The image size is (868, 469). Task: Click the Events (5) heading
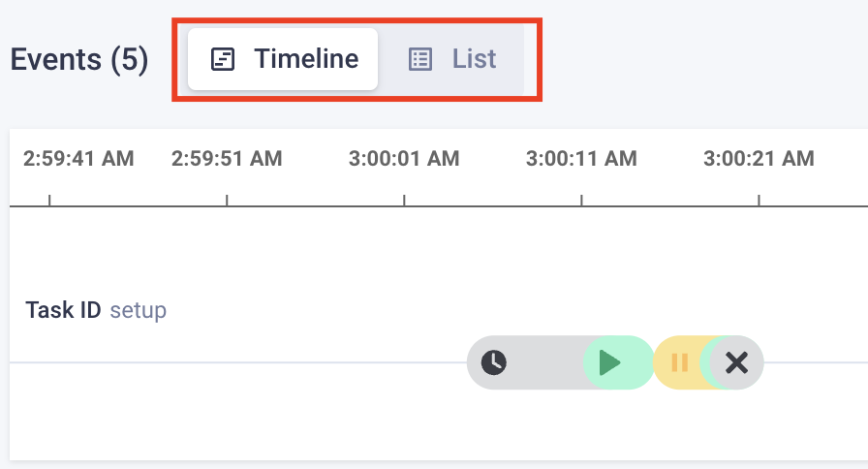click(79, 59)
